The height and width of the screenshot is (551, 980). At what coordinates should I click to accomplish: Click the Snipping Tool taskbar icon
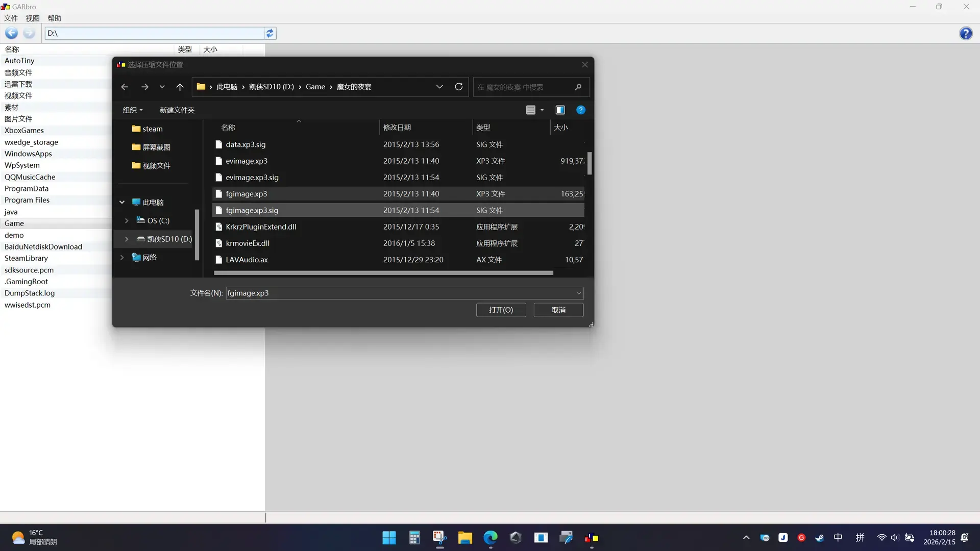pyautogui.click(x=439, y=538)
